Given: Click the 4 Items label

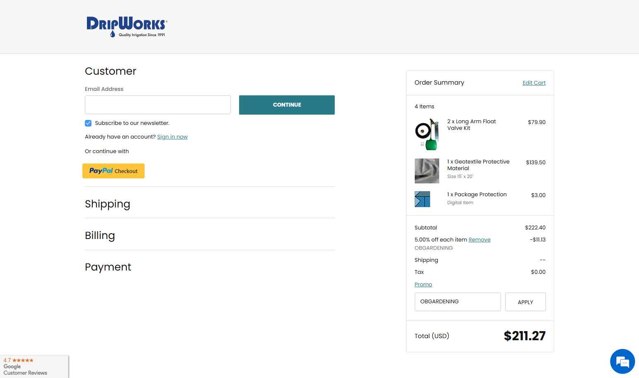Looking at the screenshot, I should (424, 106).
